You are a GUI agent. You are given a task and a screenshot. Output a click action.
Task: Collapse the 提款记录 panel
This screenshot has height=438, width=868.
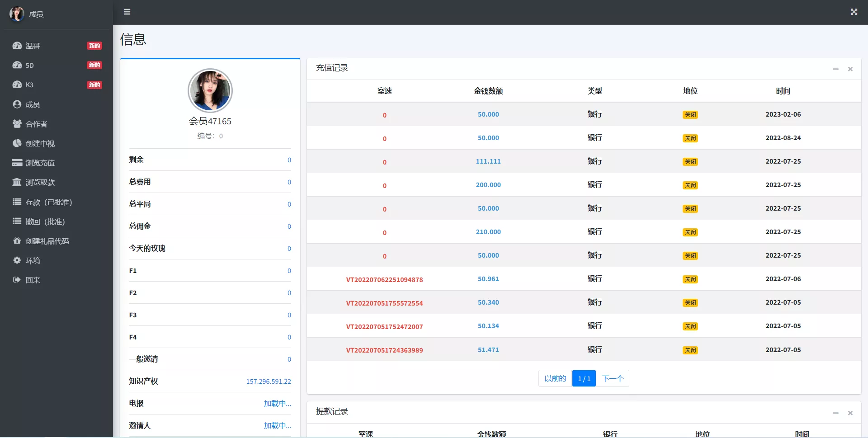click(x=835, y=413)
